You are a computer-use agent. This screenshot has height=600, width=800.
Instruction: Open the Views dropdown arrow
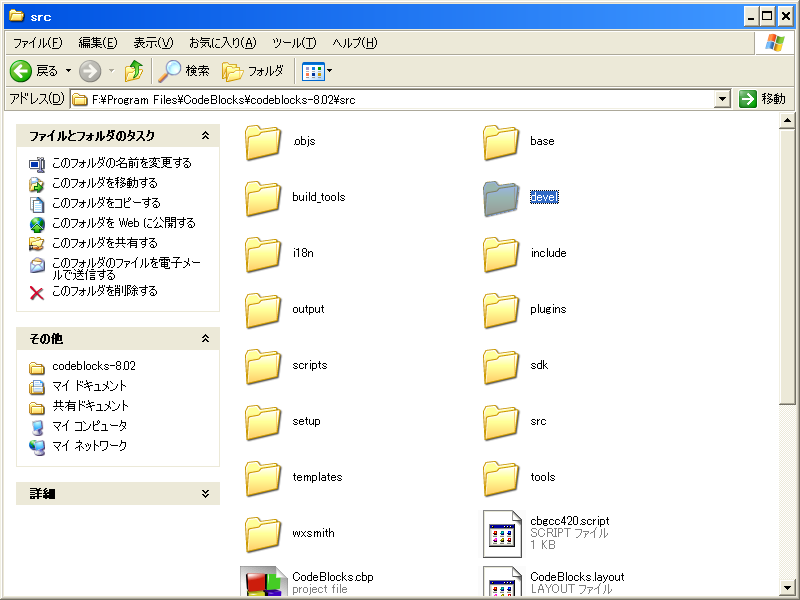330,71
